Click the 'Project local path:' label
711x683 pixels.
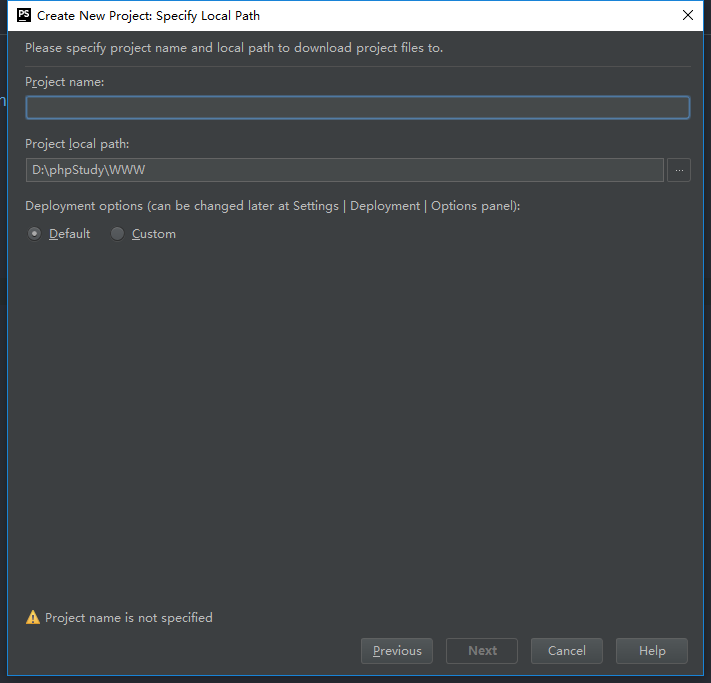77,144
